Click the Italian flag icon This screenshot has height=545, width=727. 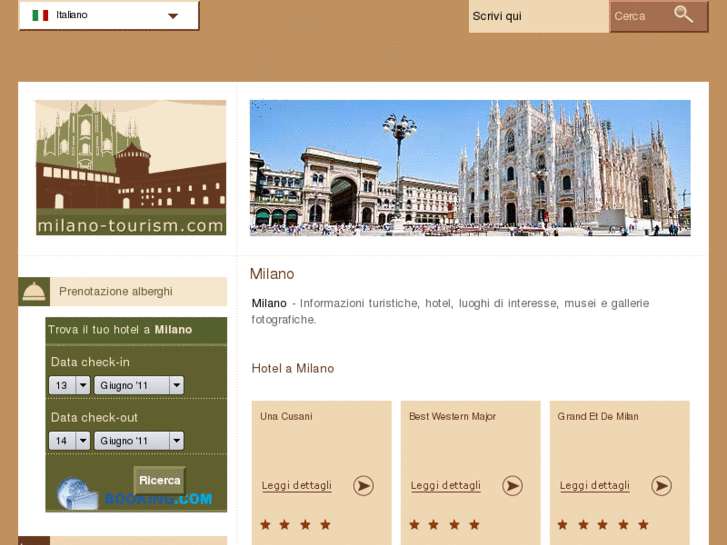[40, 15]
